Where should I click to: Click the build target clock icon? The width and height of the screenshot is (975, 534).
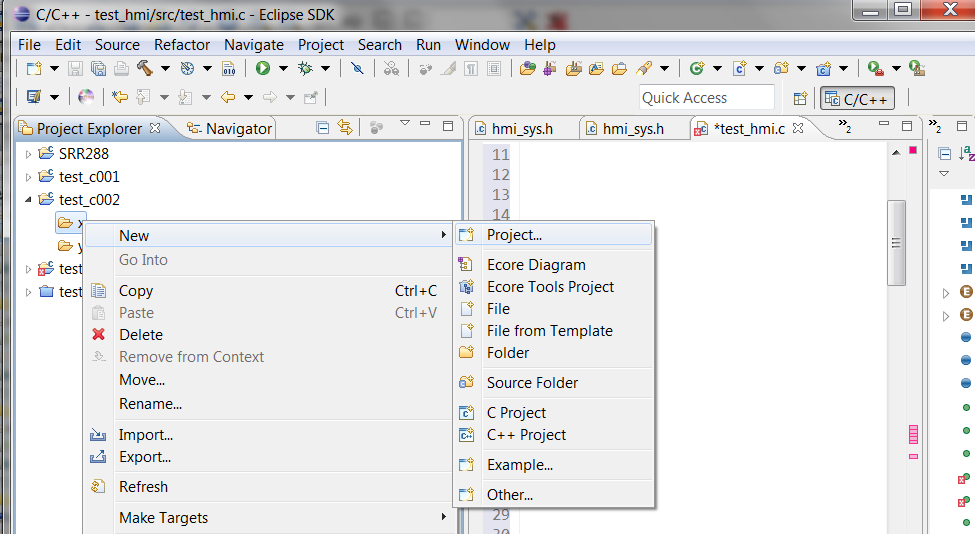click(187, 68)
